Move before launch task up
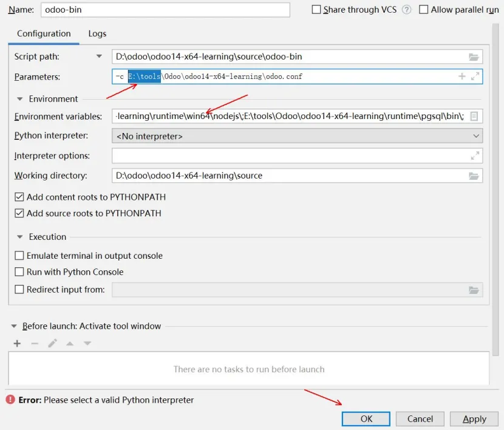This screenshot has width=504, height=430. [x=70, y=344]
